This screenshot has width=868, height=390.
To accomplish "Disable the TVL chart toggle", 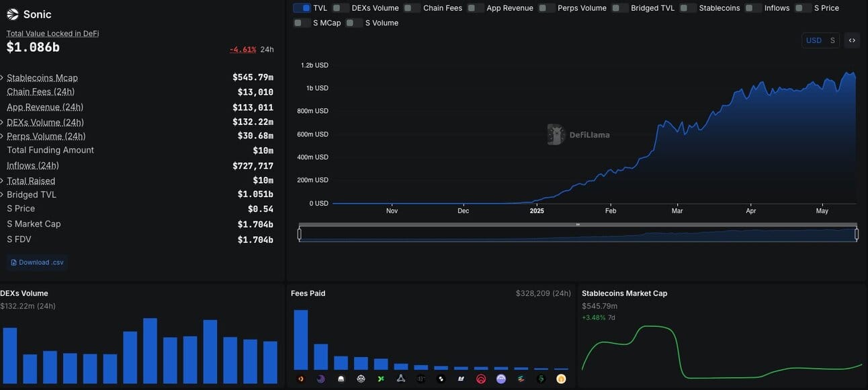I will coord(302,8).
